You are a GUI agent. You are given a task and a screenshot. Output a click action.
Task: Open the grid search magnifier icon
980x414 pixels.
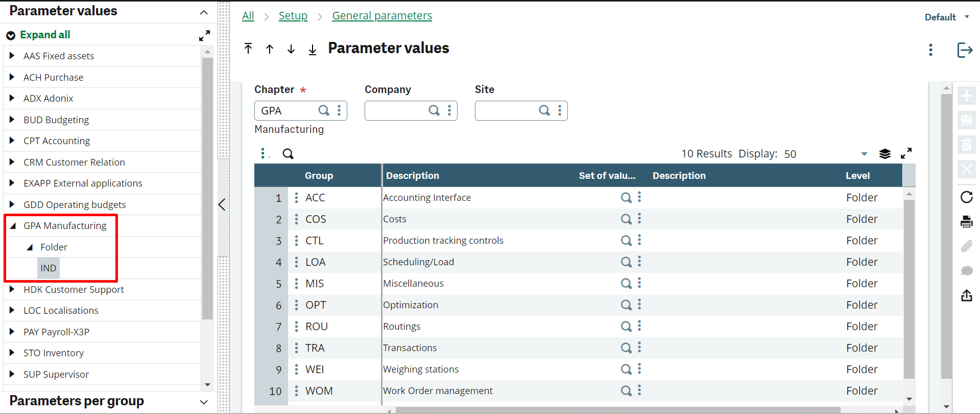288,154
